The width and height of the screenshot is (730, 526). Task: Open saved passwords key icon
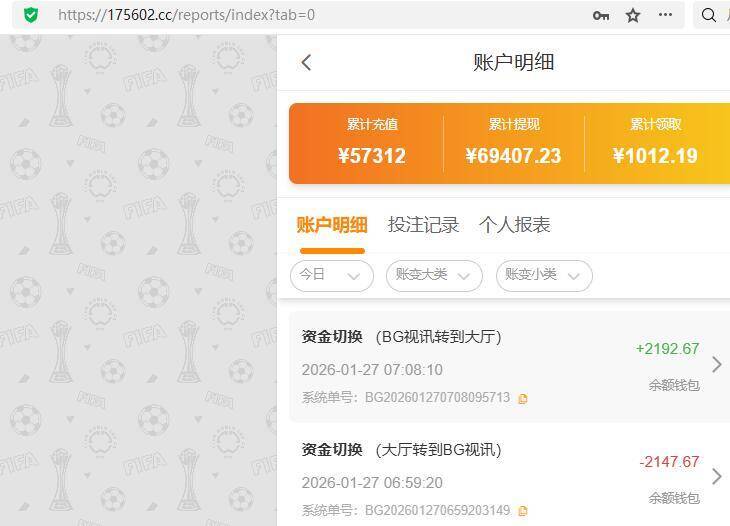pos(601,16)
